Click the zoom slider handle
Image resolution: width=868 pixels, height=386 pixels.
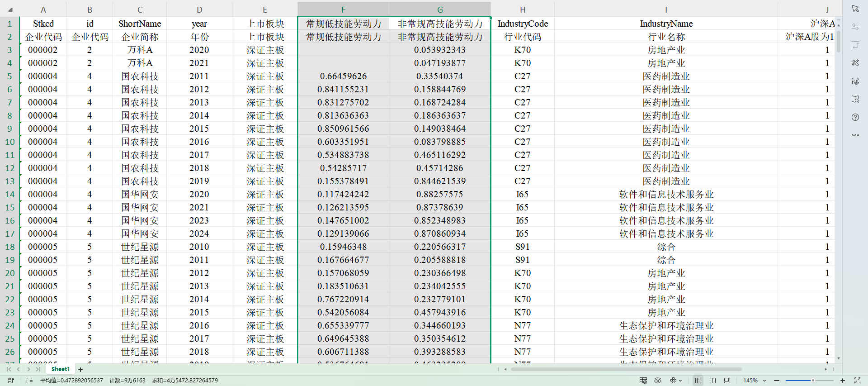tap(812, 381)
